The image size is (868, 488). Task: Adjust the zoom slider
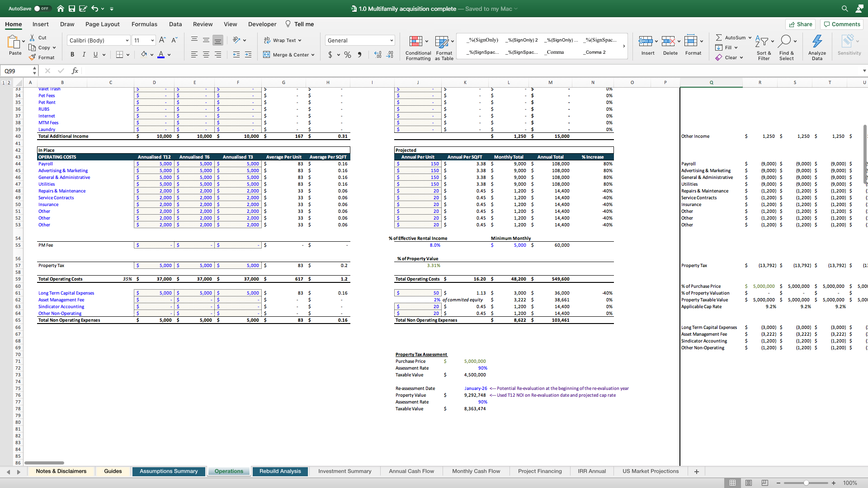807,483
